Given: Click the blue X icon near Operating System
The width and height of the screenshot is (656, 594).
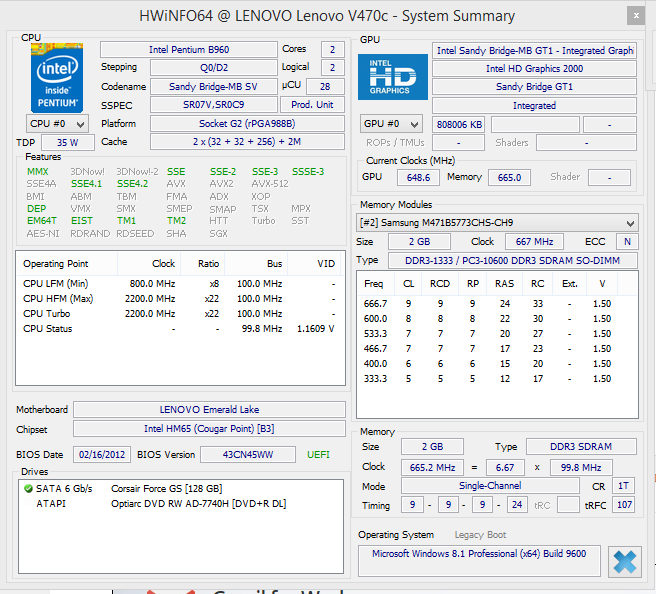Looking at the screenshot, I should (x=624, y=562).
